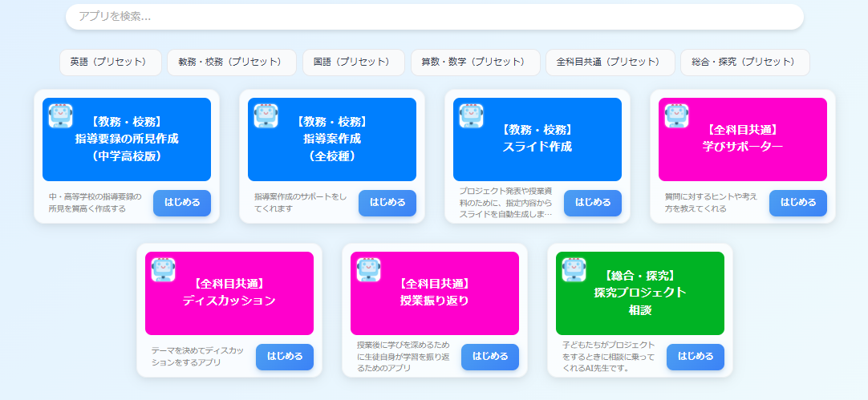Begin ディスカッション app with はじめる
The image size is (868, 400).
click(285, 357)
